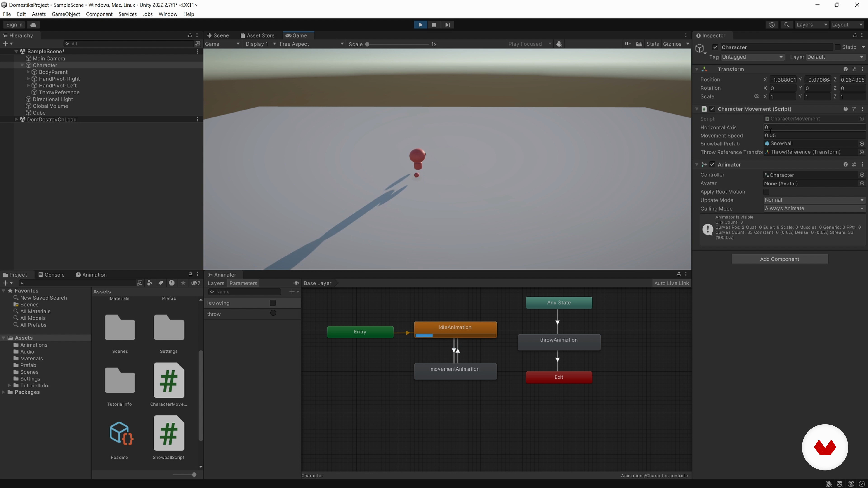This screenshot has width=868, height=488.
Task: Switch to the Asset Store tab
Action: pos(257,35)
